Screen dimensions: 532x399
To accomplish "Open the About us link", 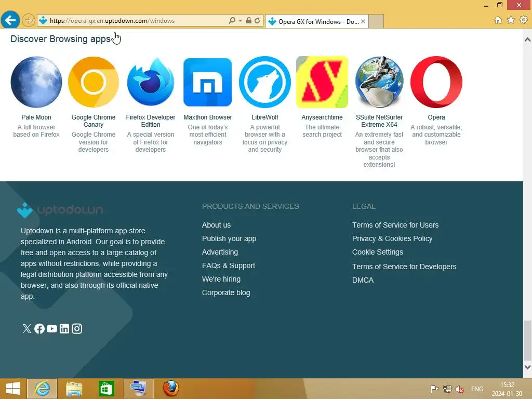I will coord(216,225).
